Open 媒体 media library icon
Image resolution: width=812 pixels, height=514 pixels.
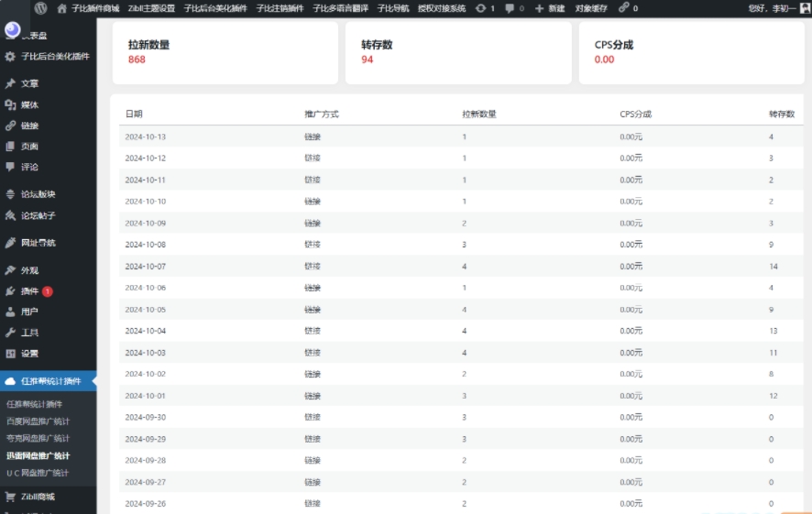[11, 105]
